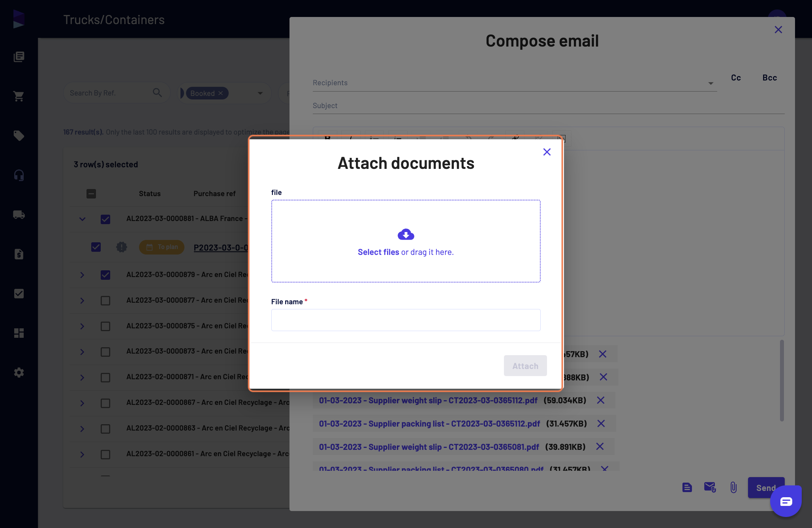The height and width of the screenshot is (528, 812).
Task: Click the search magnifier icon
Action: 157,93
